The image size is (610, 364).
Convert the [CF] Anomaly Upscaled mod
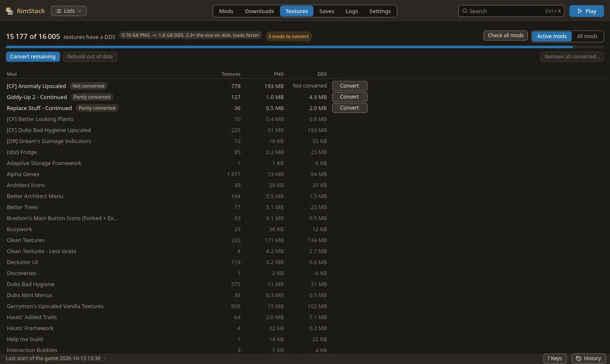[x=350, y=86]
